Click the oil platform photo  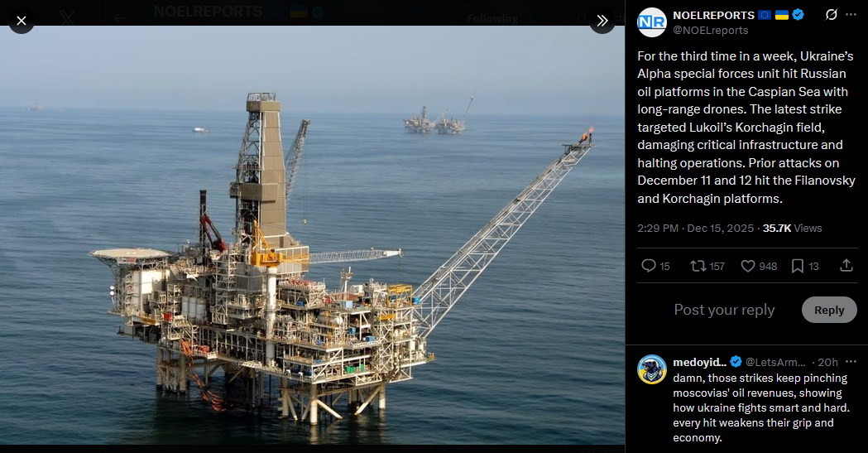312,235
